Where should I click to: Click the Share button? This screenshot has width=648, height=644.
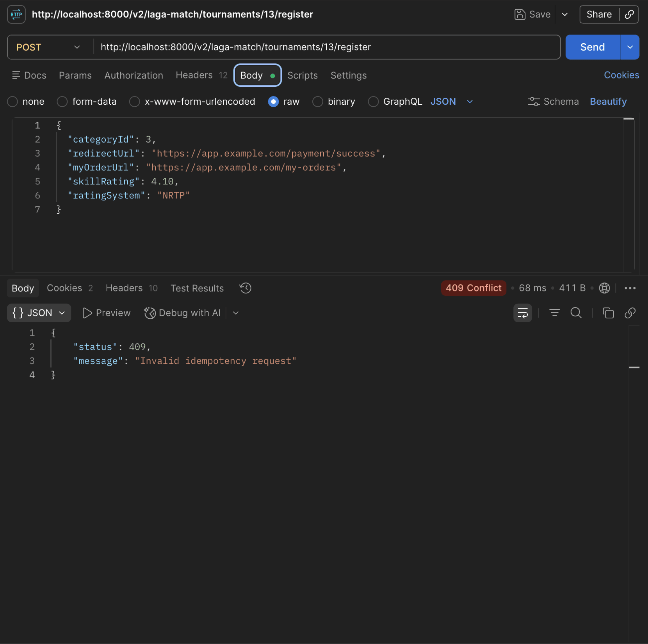coord(599,14)
